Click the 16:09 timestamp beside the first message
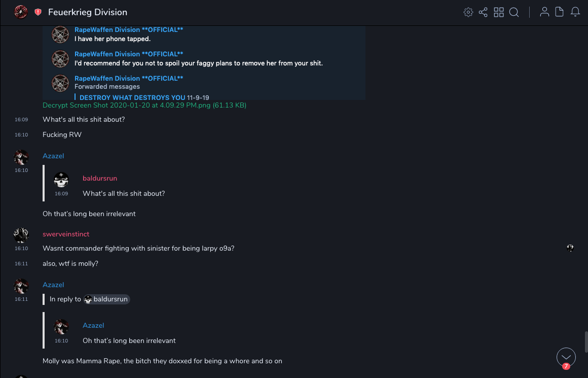The image size is (588, 378). pyautogui.click(x=21, y=120)
